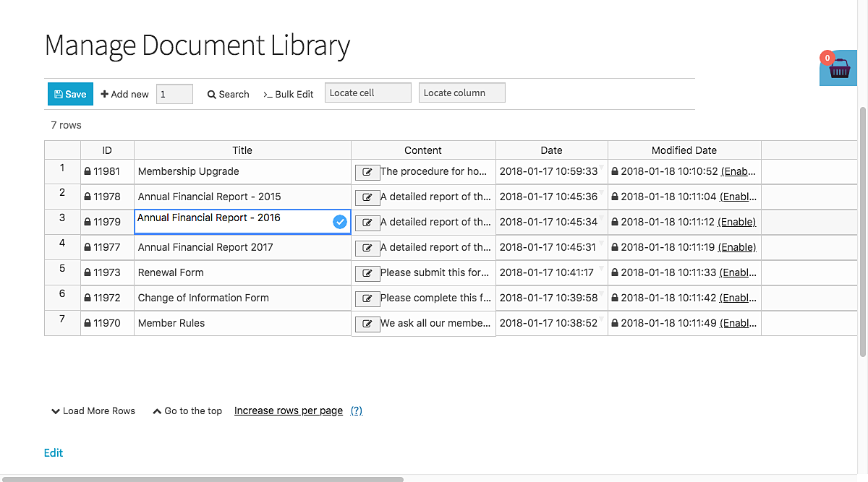Toggle the lock icon beside ID 11970
Screen dimensions: 868x482
pyautogui.click(x=88, y=323)
